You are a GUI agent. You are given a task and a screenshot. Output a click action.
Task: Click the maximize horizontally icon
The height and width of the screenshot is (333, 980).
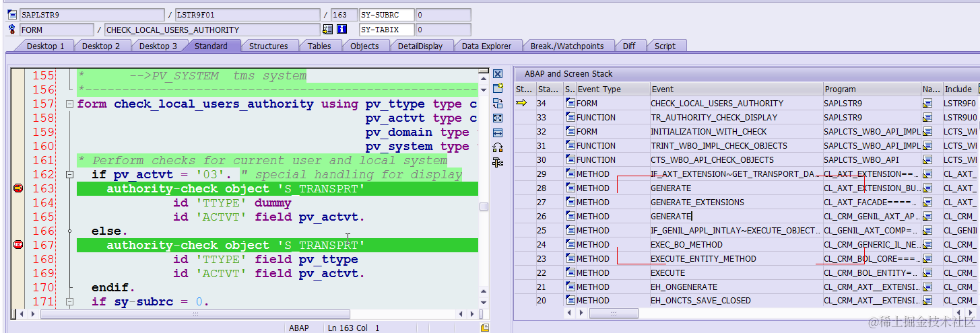pos(498,133)
